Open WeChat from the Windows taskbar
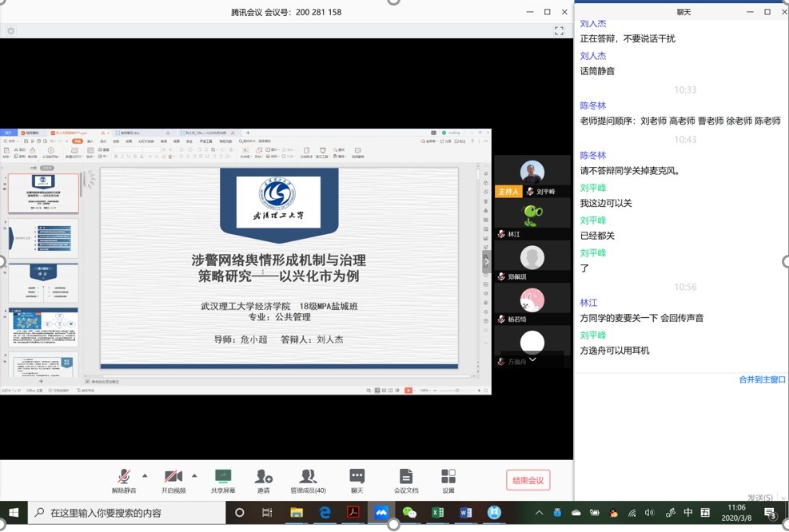 tap(409, 513)
